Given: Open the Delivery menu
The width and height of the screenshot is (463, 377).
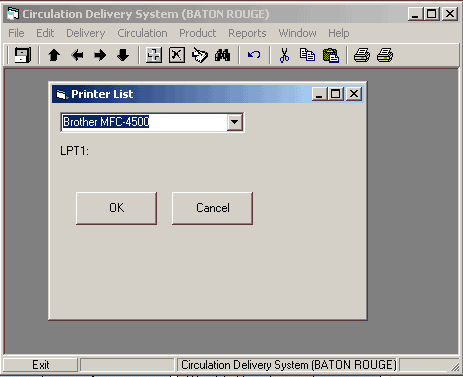Looking at the screenshot, I should [x=86, y=33].
